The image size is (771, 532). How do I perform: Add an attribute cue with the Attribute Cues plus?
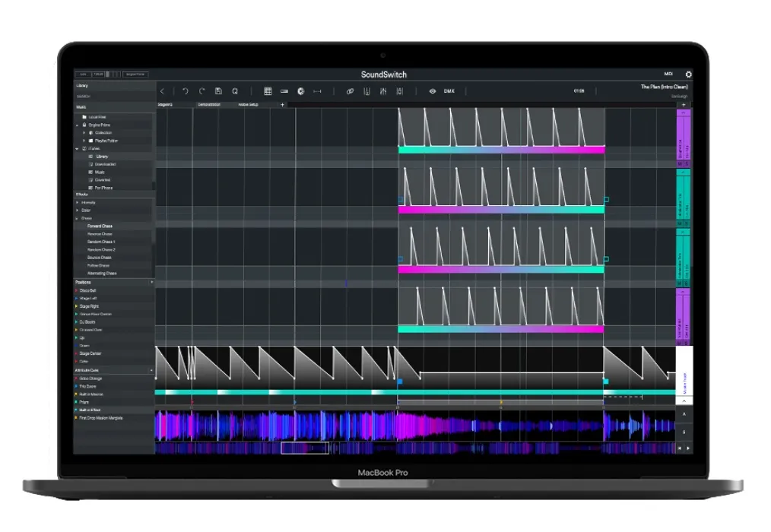click(x=151, y=370)
